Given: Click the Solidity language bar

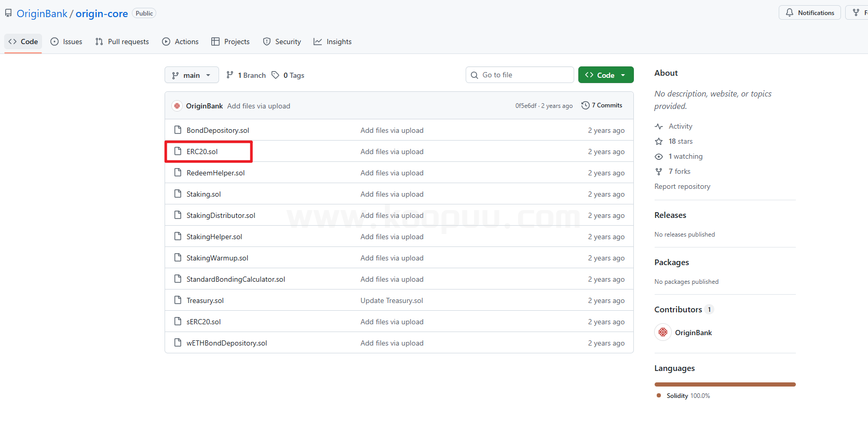Looking at the screenshot, I should tap(725, 384).
